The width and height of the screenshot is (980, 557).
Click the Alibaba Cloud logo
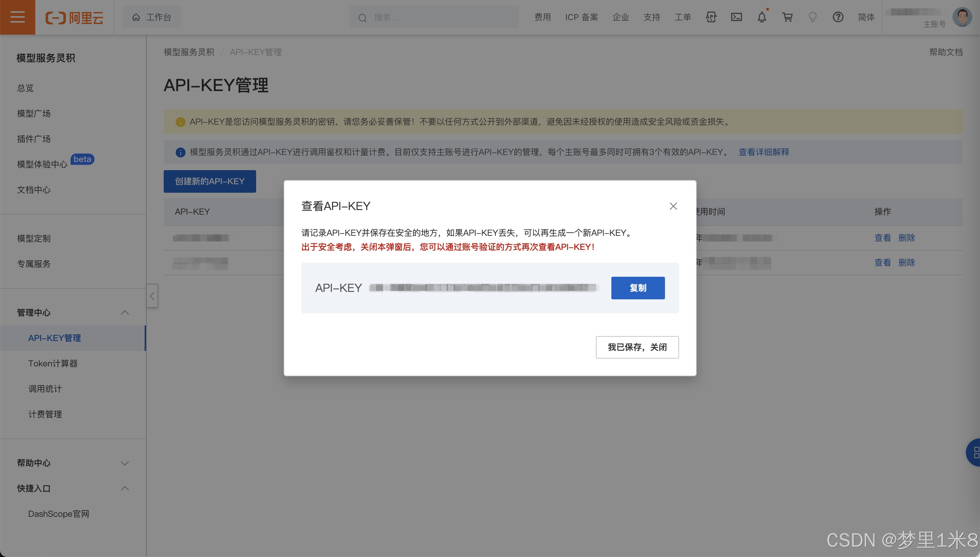click(x=74, y=18)
